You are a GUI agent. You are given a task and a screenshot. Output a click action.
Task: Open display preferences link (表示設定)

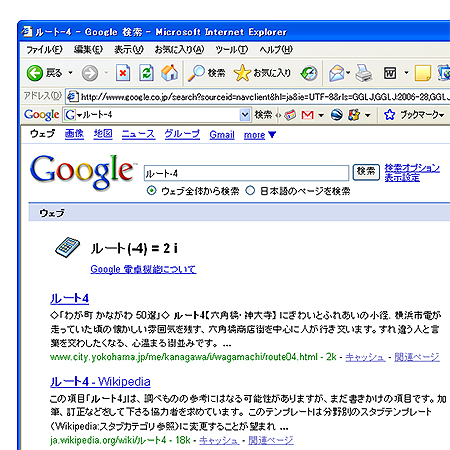pyautogui.click(x=402, y=178)
